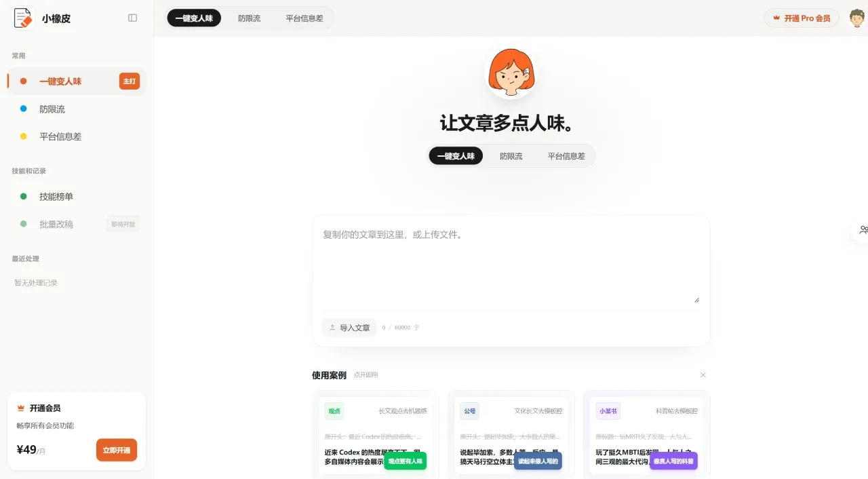This screenshot has width=868, height=479.
Task: Open the floating people icon on the right edge
Action: pyautogui.click(x=863, y=230)
